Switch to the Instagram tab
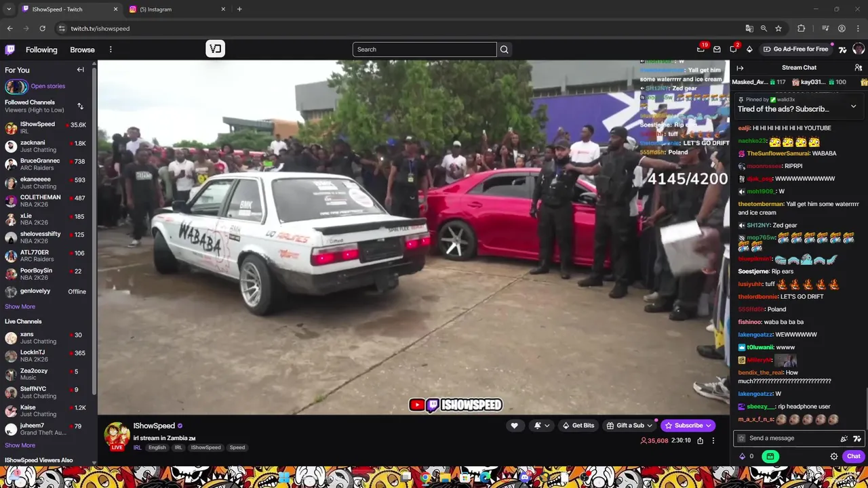Viewport: 868px width, 488px height. click(176, 9)
